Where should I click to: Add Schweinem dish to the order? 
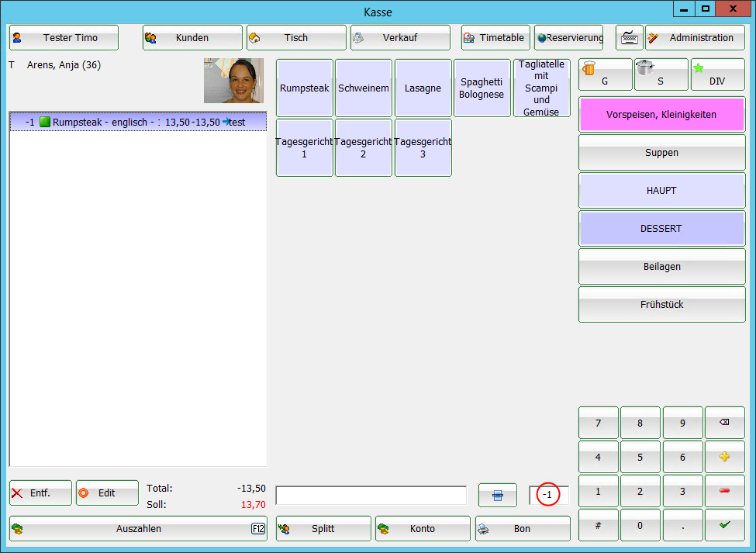[364, 88]
